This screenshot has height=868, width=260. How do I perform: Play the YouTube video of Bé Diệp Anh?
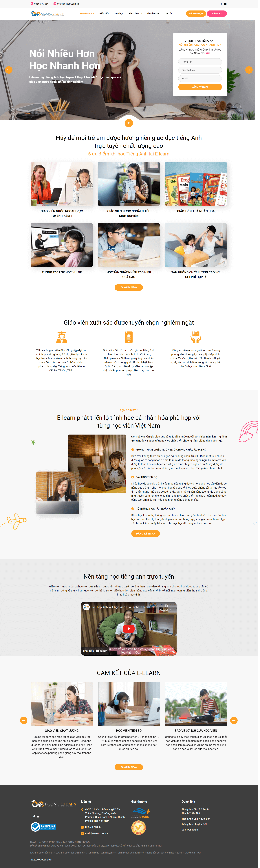pos(129,628)
